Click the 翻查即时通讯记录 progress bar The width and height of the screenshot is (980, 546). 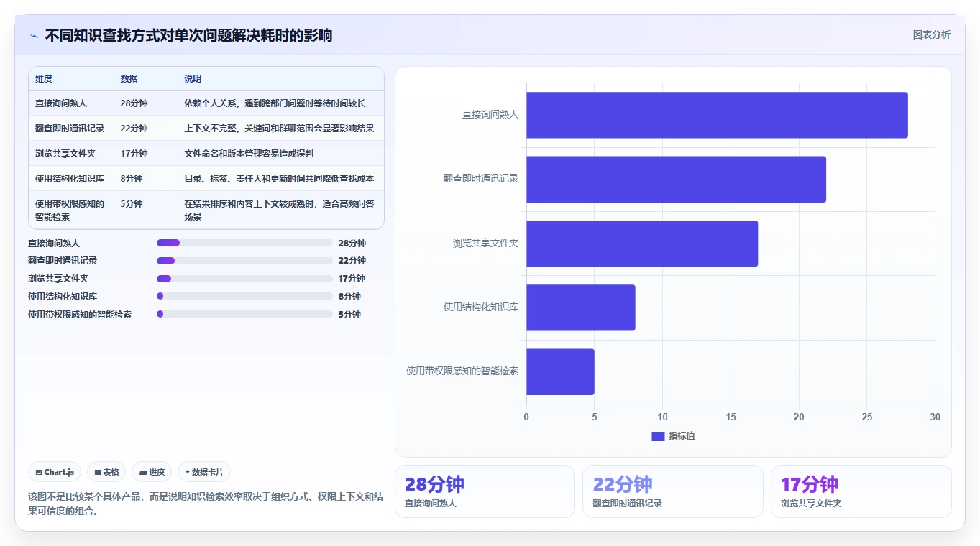coord(244,261)
